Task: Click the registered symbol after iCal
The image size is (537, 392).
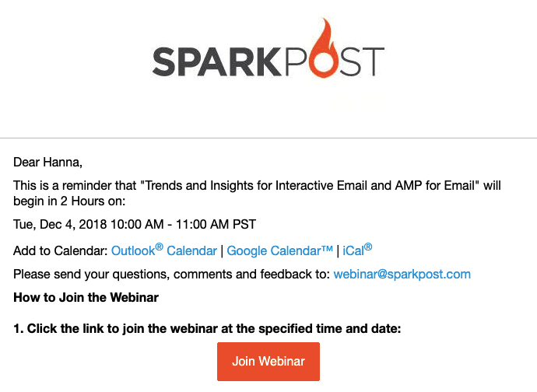Action: point(368,247)
